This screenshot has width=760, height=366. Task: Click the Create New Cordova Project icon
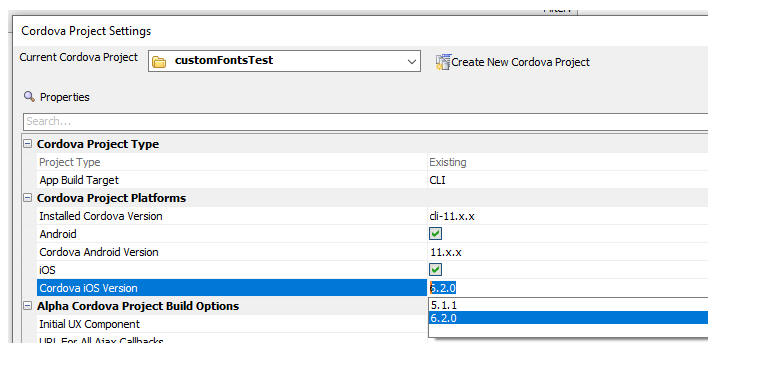pos(443,62)
